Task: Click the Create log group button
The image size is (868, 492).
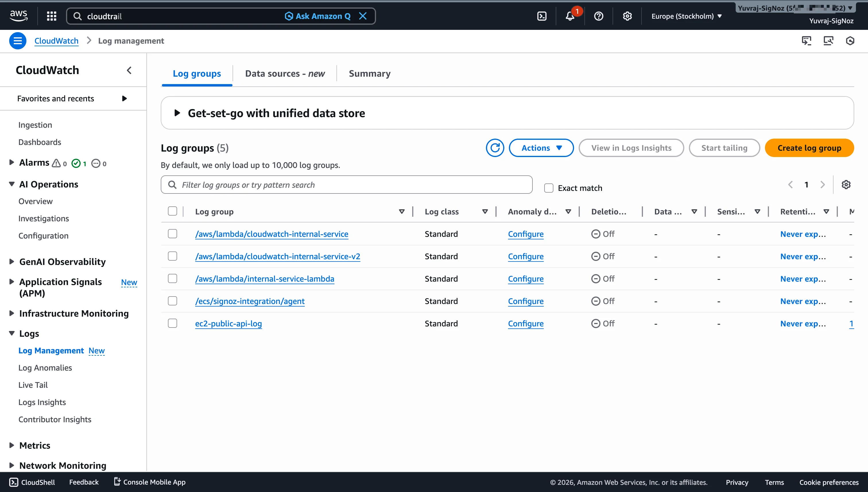Action: (x=809, y=148)
